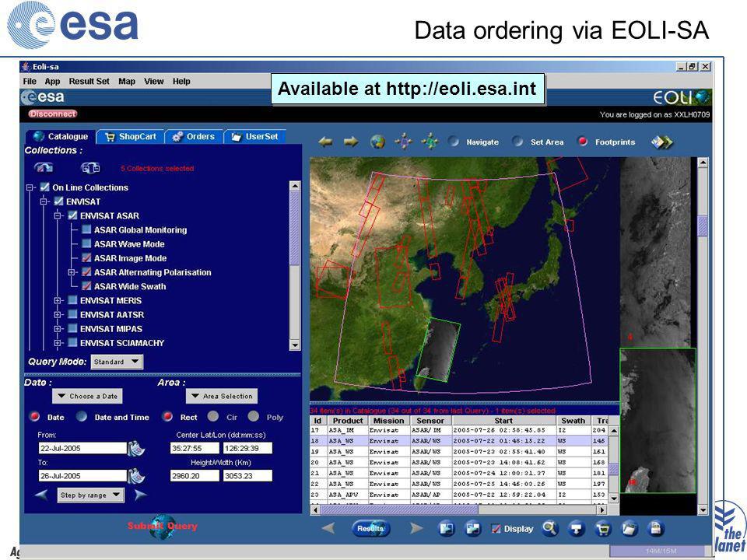The width and height of the screenshot is (747, 560).
Task: Open the Map menu
Action: [x=127, y=82]
